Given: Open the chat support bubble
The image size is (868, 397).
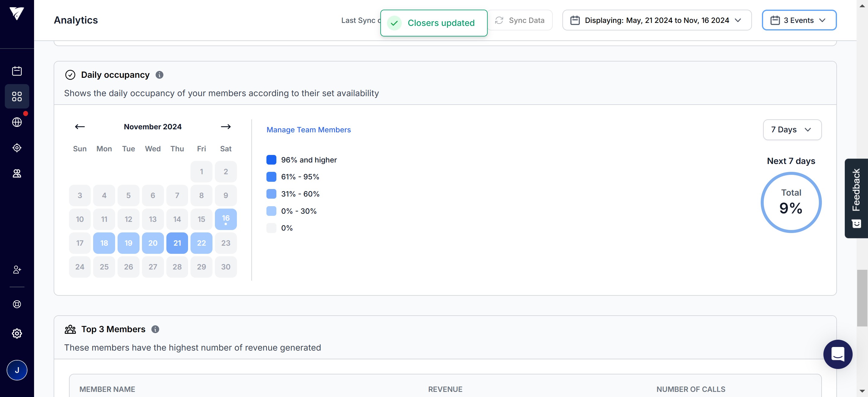Looking at the screenshot, I should tap(838, 354).
